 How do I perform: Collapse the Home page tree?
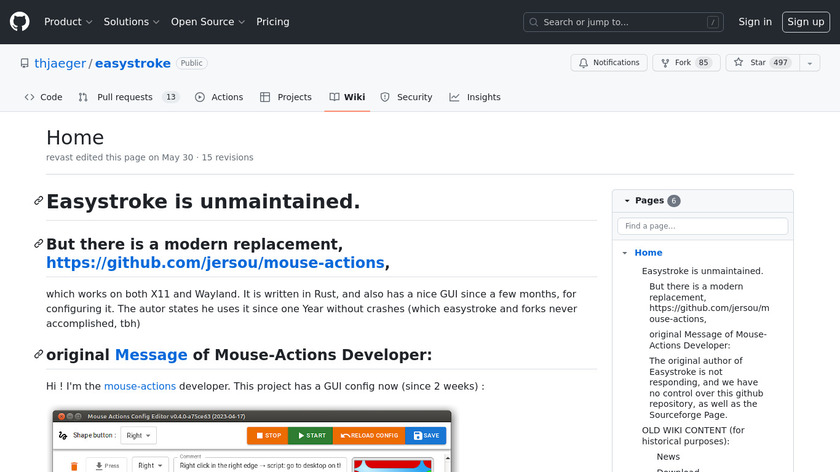click(624, 253)
